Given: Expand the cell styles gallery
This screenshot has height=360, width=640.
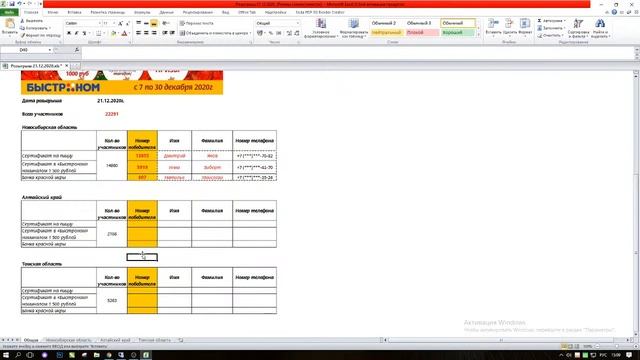Looking at the screenshot, I should (x=478, y=36).
